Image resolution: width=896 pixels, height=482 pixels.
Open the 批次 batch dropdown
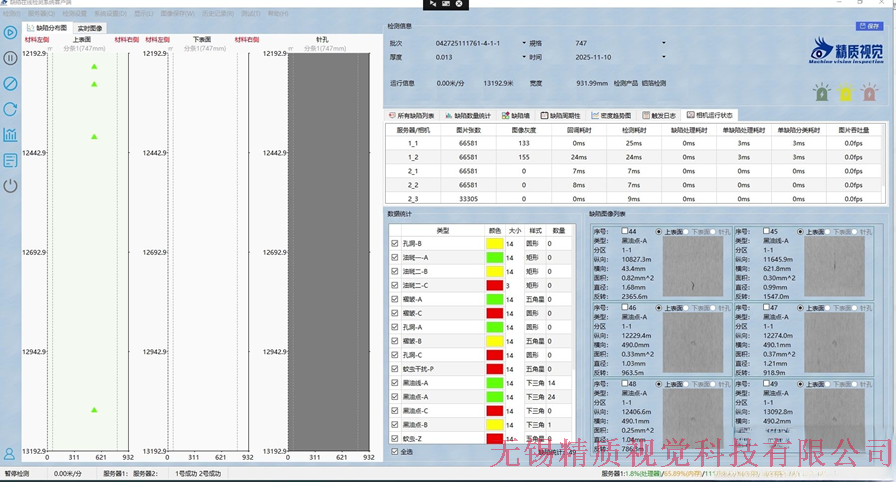(524, 43)
